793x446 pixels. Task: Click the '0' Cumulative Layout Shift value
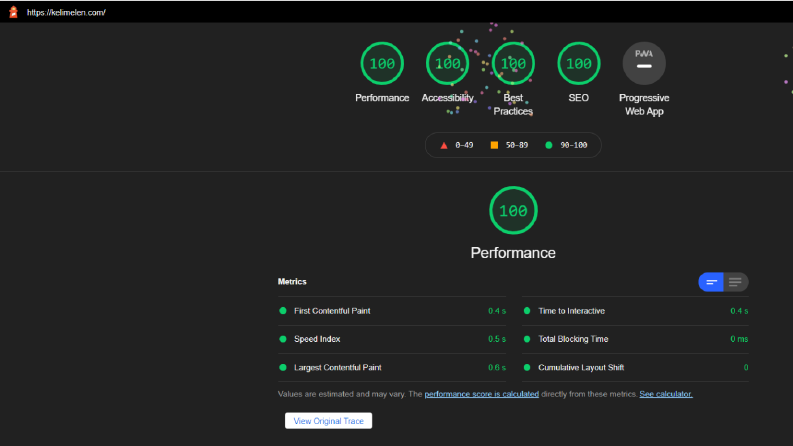[746, 368]
